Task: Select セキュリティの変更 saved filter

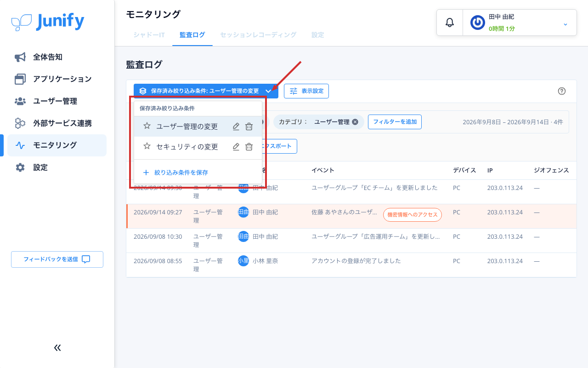Action: pos(198,147)
